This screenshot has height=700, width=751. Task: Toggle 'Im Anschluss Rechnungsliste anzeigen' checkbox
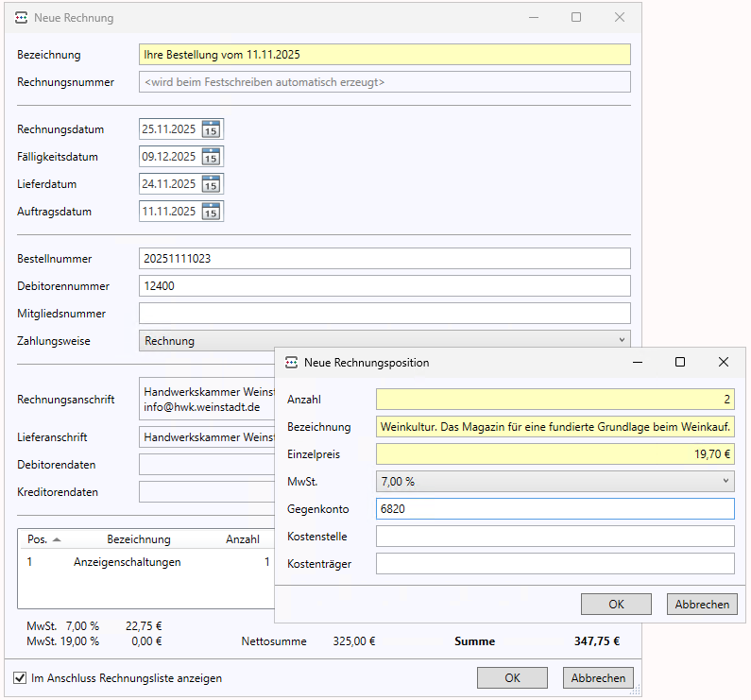(x=21, y=678)
